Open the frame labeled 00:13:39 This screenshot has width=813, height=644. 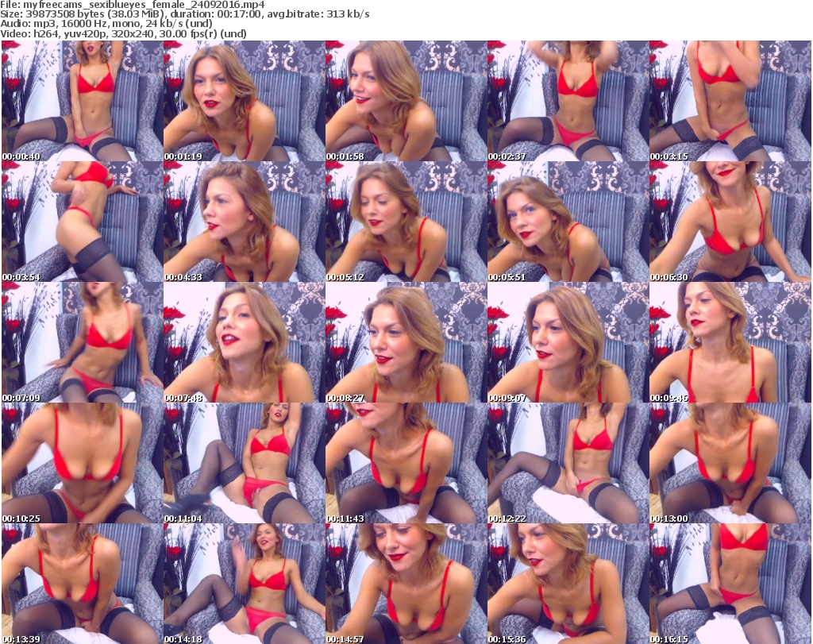pyautogui.click(x=82, y=584)
